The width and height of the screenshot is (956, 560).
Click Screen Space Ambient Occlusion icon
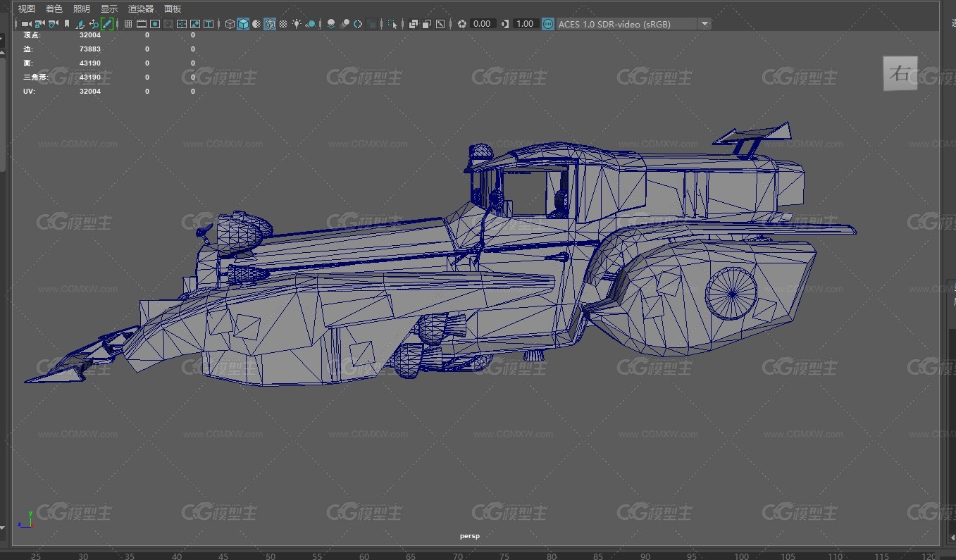coord(331,24)
